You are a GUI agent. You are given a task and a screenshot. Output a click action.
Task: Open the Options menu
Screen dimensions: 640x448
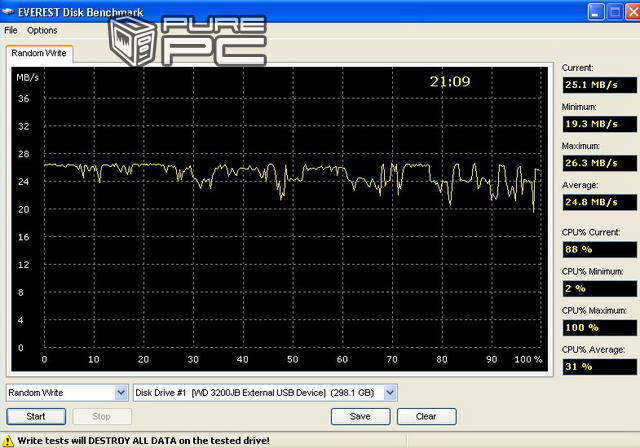tap(42, 30)
